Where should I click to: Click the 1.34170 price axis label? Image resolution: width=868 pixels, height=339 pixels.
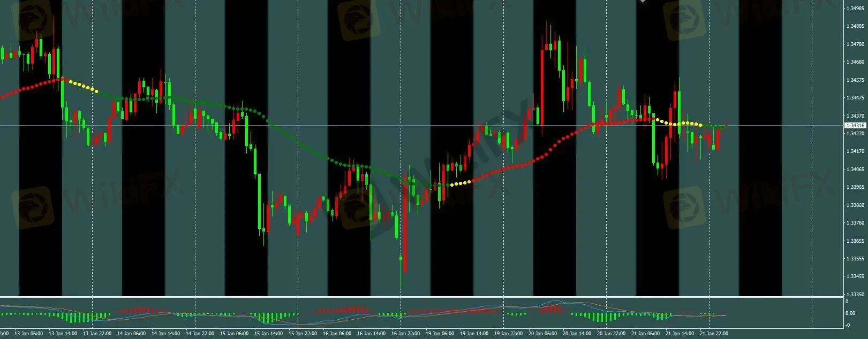coord(856,151)
